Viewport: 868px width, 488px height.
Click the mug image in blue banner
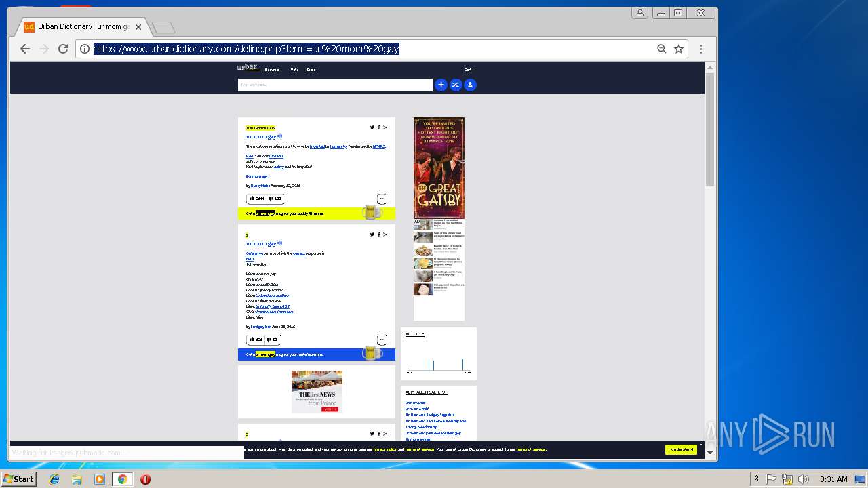pos(371,353)
